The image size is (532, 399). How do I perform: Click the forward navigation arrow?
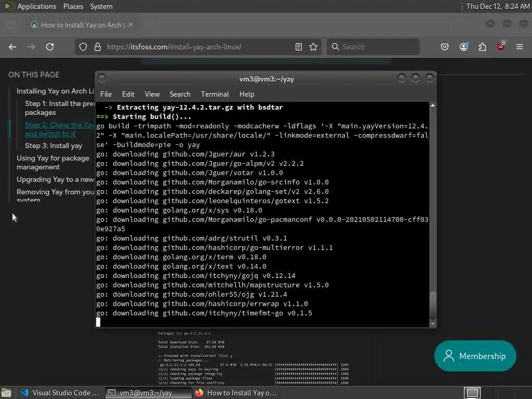coord(31,47)
